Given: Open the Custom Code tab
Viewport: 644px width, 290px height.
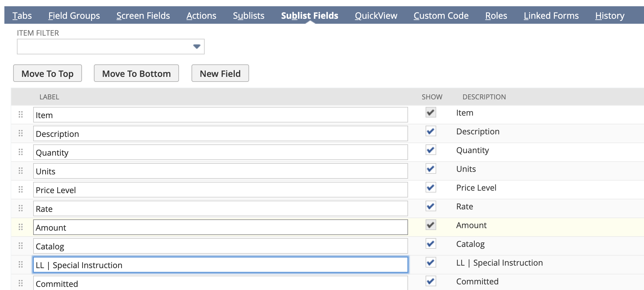Looking at the screenshot, I should [x=441, y=16].
